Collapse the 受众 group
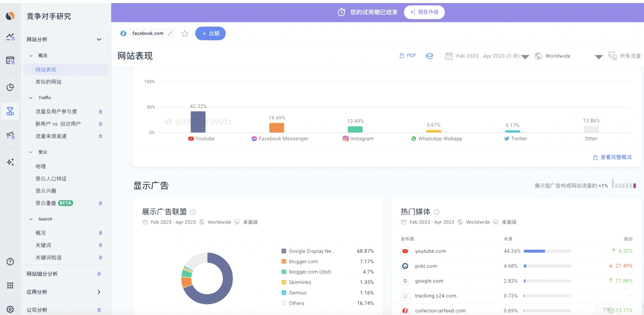644x315 pixels. pyautogui.click(x=31, y=152)
